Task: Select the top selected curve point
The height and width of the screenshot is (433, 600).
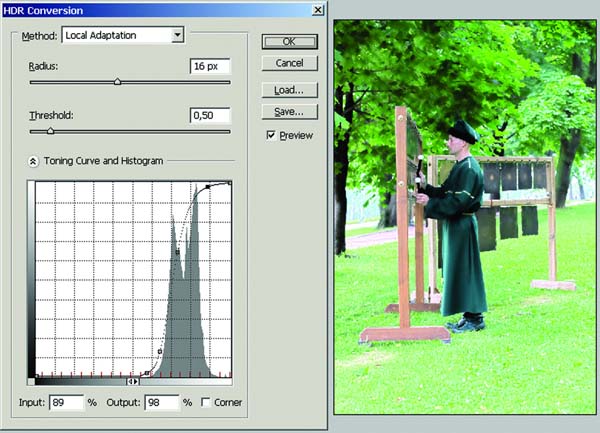Action: click(207, 187)
